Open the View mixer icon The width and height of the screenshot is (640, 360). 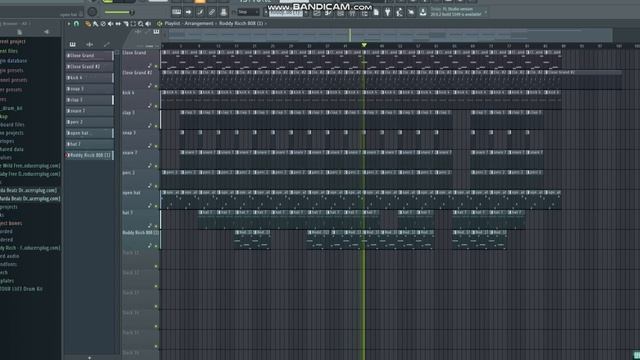(x=352, y=13)
